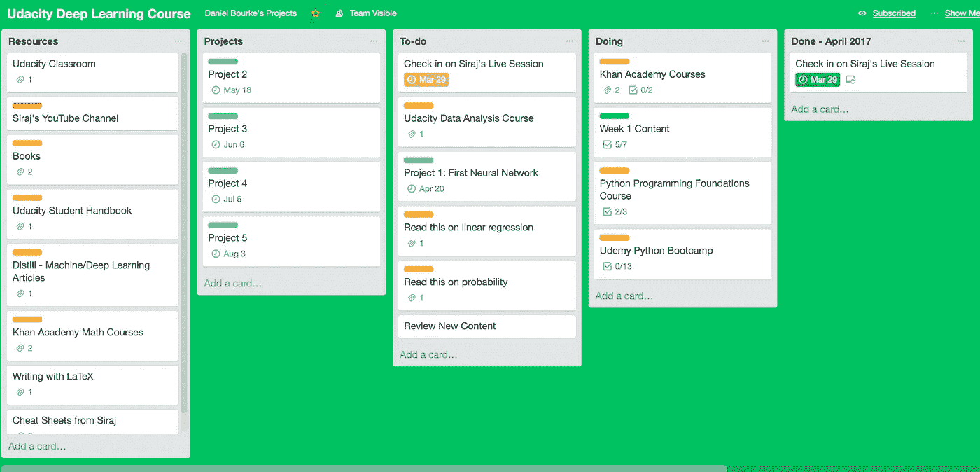Click the clock icon on Project 4 card
The width and height of the screenshot is (980, 472).
coord(216,200)
